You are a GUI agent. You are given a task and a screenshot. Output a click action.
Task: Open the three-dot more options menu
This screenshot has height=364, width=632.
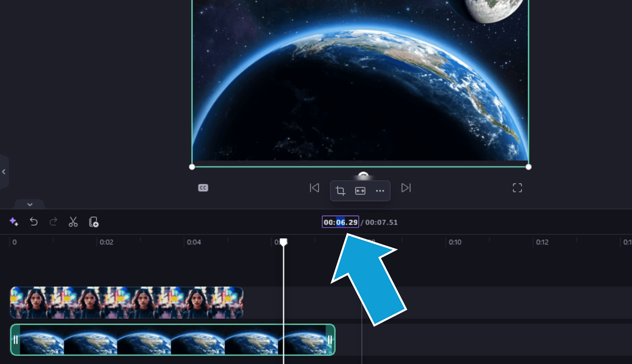[380, 191]
